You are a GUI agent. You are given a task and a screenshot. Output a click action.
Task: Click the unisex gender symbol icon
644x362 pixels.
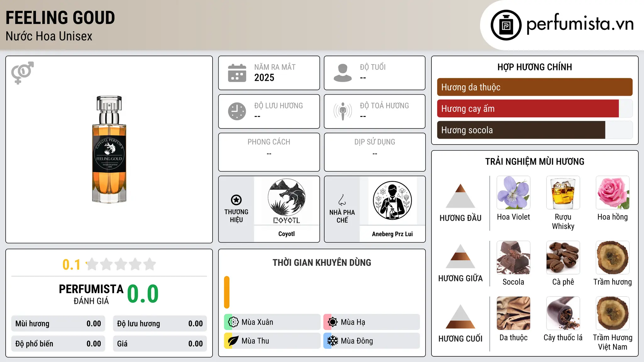pyautogui.click(x=22, y=73)
